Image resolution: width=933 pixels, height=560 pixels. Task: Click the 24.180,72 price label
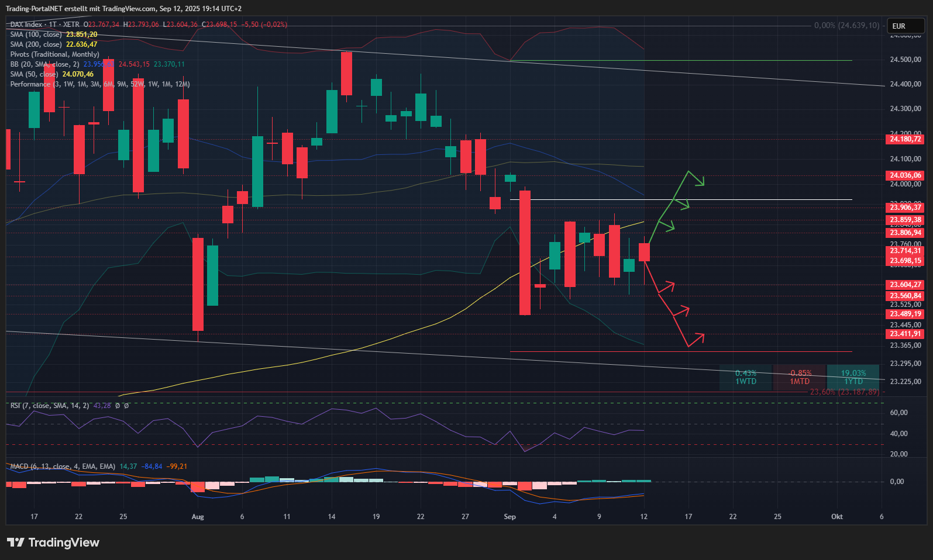pyautogui.click(x=905, y=139)
